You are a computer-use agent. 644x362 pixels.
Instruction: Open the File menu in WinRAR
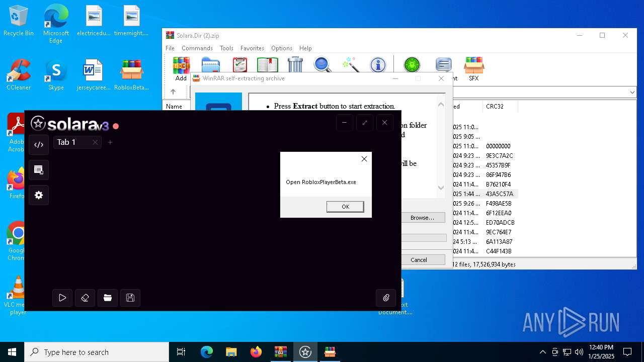point(170,48)
